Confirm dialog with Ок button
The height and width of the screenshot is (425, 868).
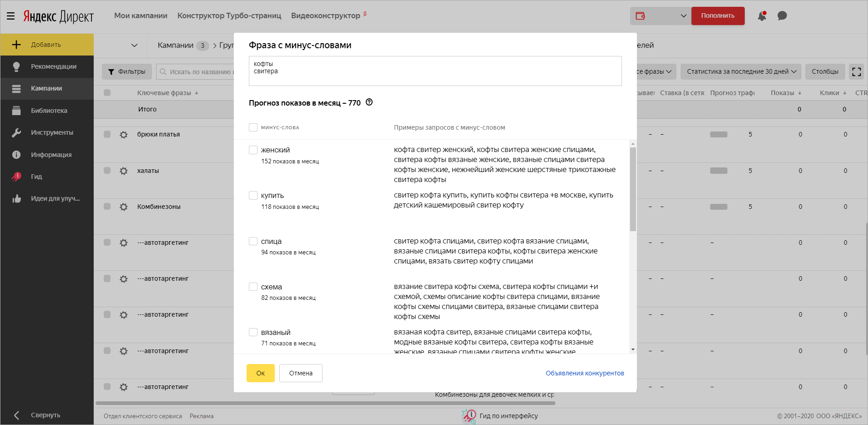click(x=261, y=373)
